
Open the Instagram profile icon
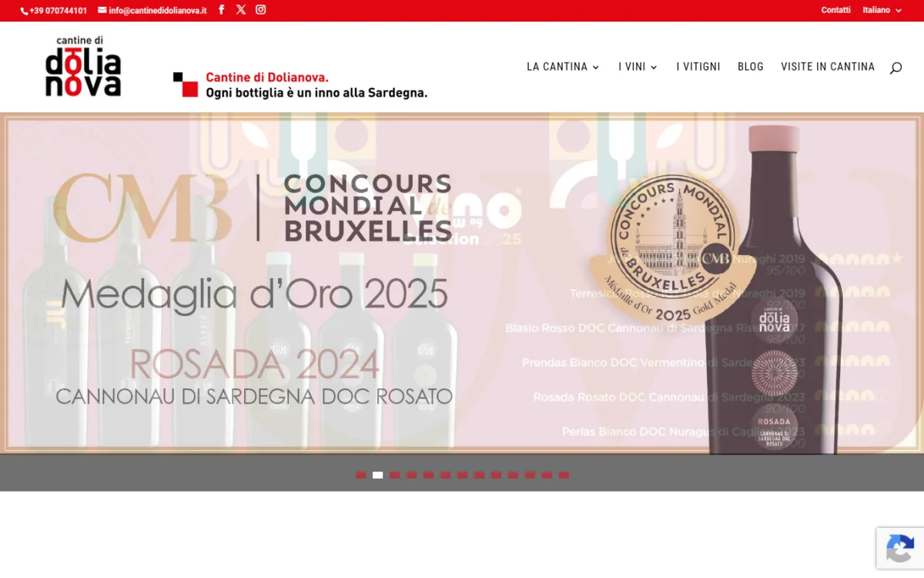(x=261, y=10)
